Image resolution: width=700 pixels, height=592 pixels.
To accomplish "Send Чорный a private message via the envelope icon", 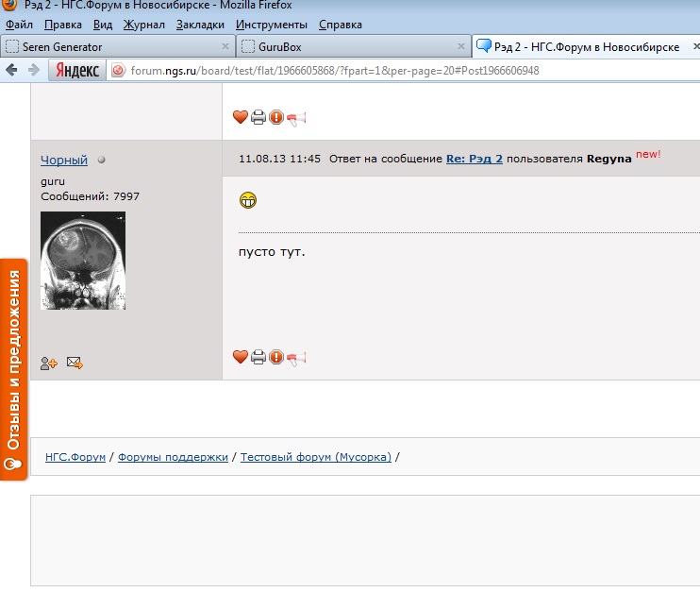I will tap(75, 363).
